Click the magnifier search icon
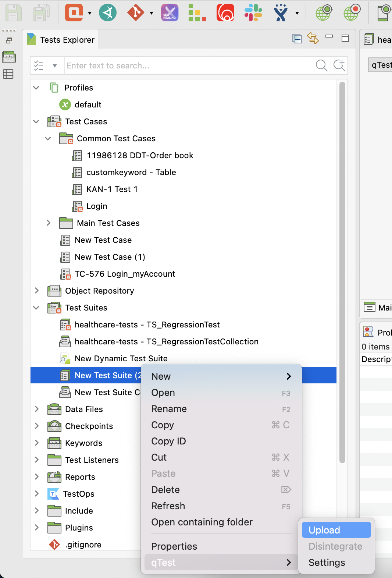The height and width of the screenshot is (578, 392). (321, 65)
